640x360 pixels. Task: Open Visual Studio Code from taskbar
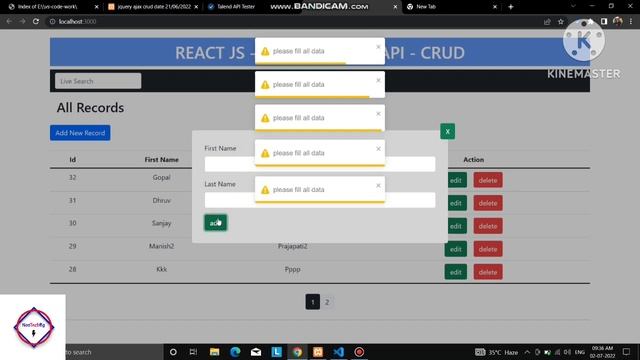[338, 352]
